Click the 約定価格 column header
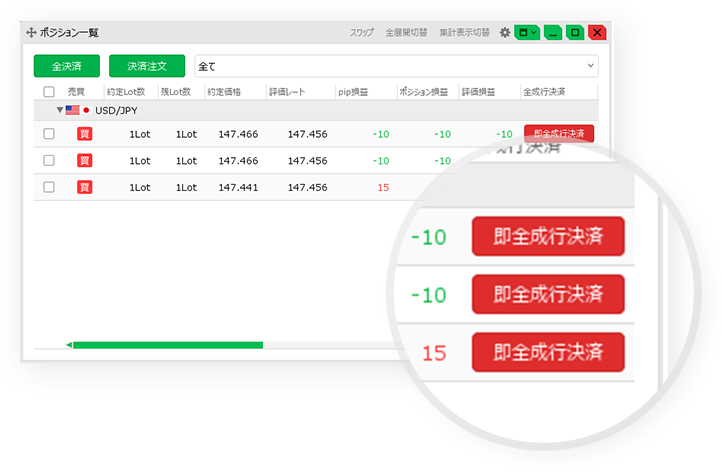 tap(224, 92)
